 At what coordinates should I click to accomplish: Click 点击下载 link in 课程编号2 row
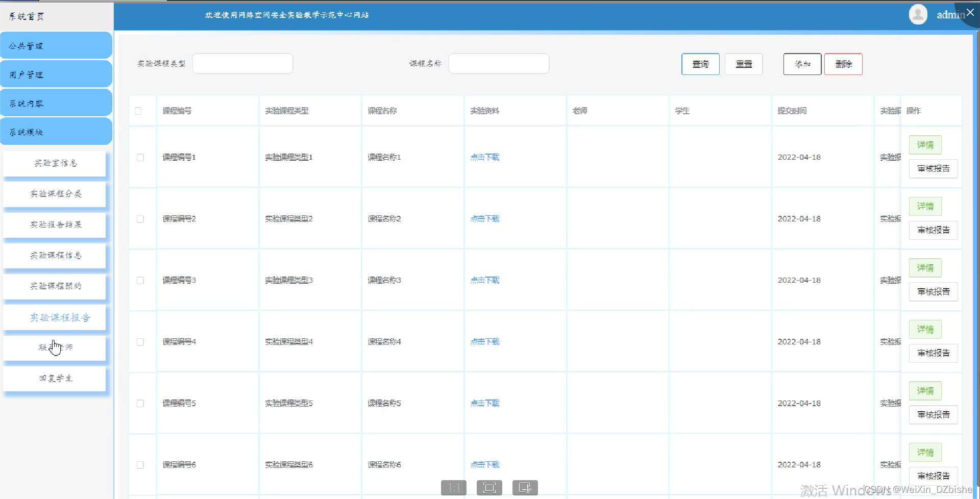point(485,219)
